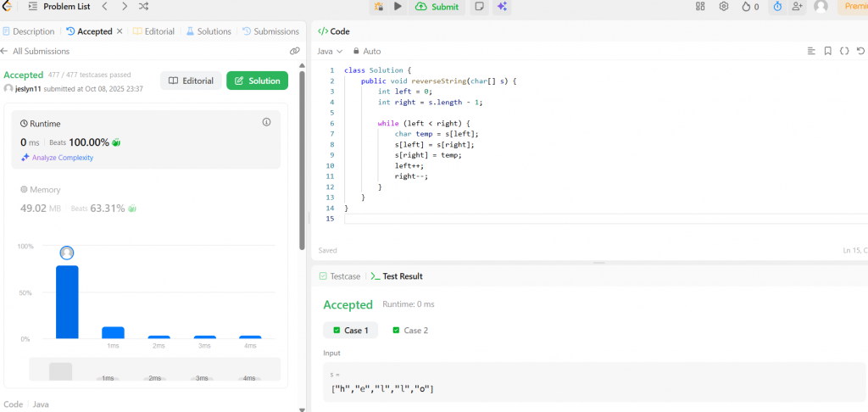Click the streak fire counter
The height and width of the screenshot is (412, 868).
(x=751, y=7)
